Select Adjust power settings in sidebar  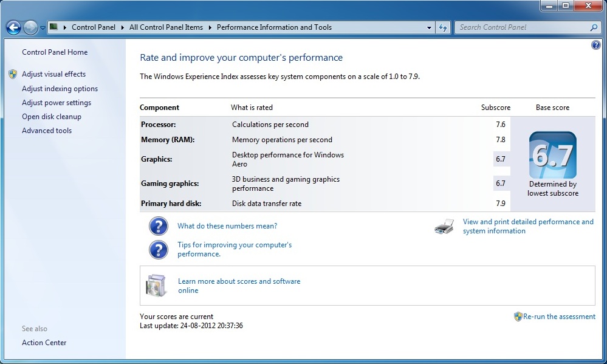point(57,103)
